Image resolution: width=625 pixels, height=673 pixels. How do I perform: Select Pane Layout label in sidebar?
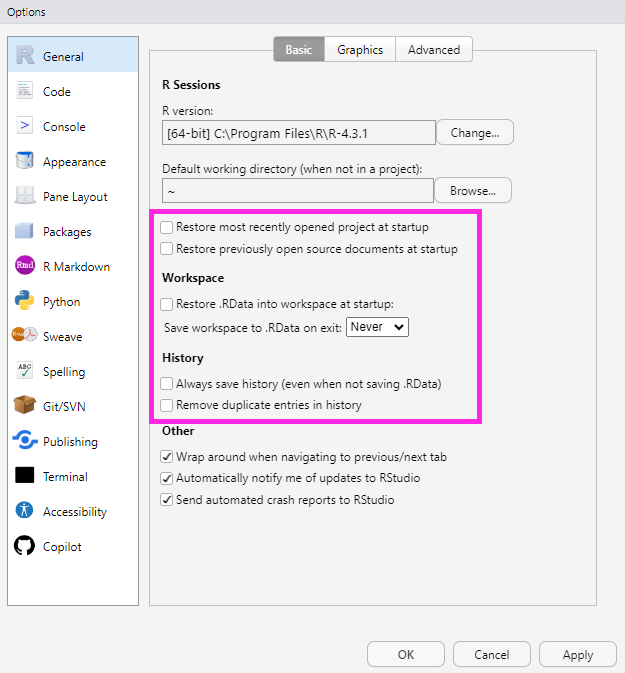pyautogui.click(x=75, y=197)
